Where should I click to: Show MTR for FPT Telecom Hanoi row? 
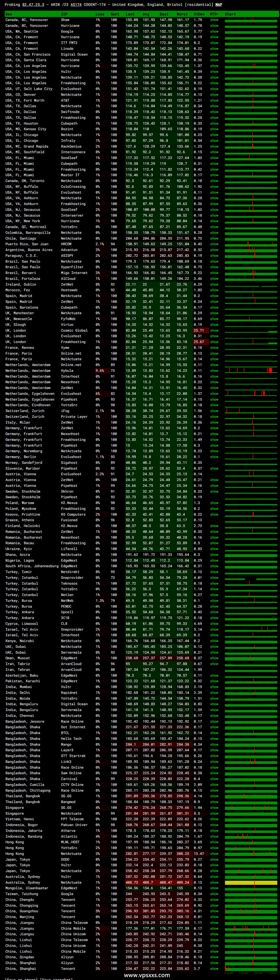[x=214, y=819]
